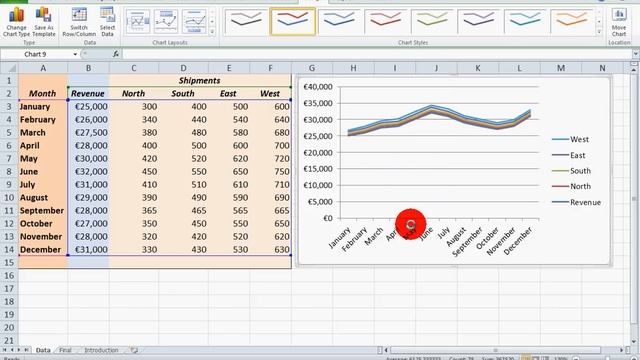Click the €40,000 vertical axis label
Viewport: 640px width, 360px height.
318,87
